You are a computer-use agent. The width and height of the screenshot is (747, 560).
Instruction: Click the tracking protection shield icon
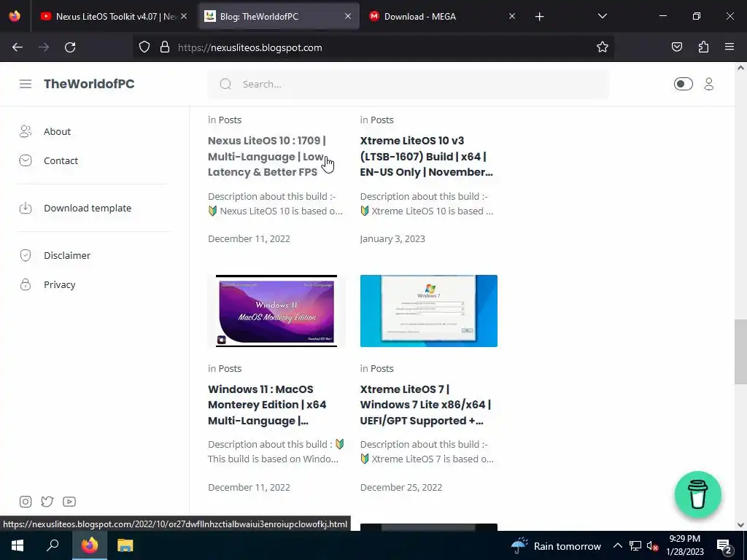[x=144, y=47]
